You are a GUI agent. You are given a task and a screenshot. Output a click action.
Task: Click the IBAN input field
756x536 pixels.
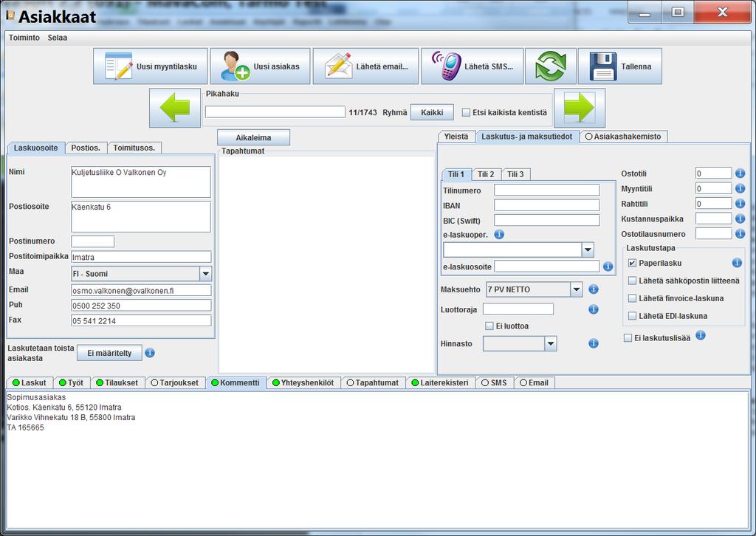547,205
